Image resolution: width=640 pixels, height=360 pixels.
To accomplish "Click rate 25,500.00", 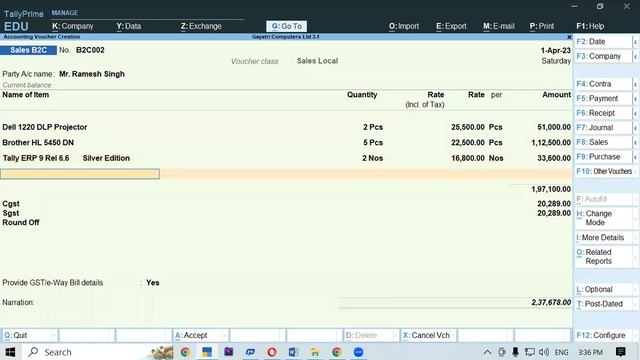I will click(x=468, y=127).
